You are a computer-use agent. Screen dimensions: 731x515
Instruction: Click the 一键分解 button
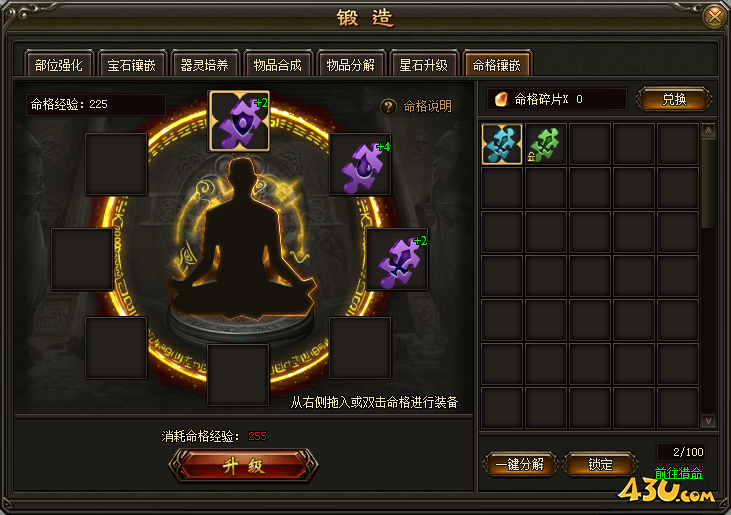coord(520,464)
